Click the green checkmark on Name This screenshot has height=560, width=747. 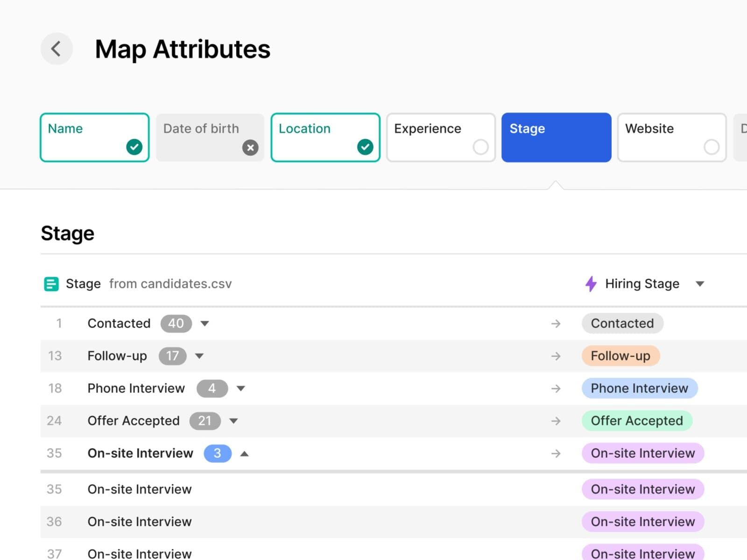click(134, 147)
